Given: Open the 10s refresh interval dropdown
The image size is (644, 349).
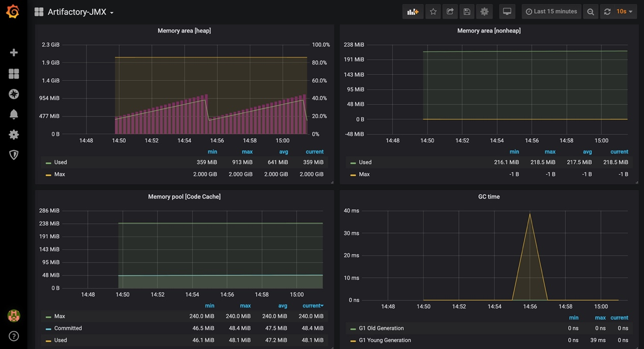Looking at the screenshot, I should tap(625, 12).
